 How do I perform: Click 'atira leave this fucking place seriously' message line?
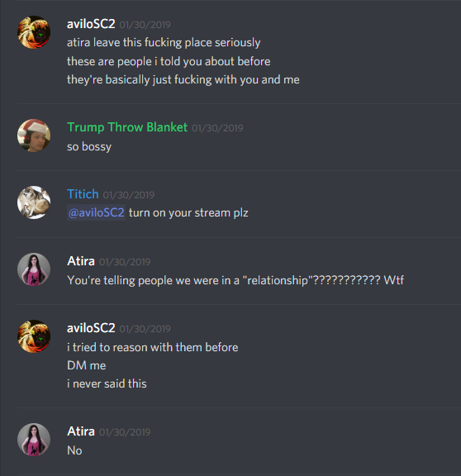pos(164,42)
